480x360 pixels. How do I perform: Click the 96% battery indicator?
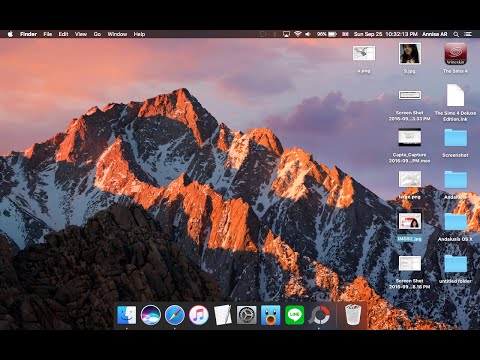click(x=327, y=34)
